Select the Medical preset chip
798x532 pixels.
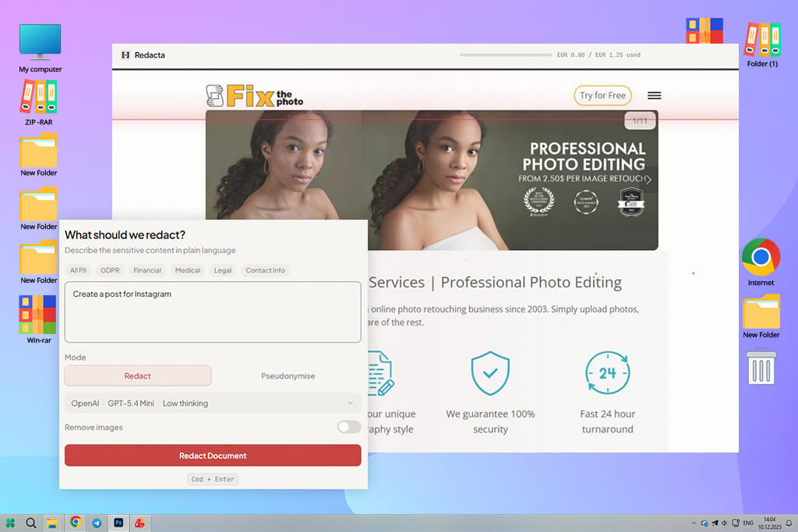coord(188,270)
